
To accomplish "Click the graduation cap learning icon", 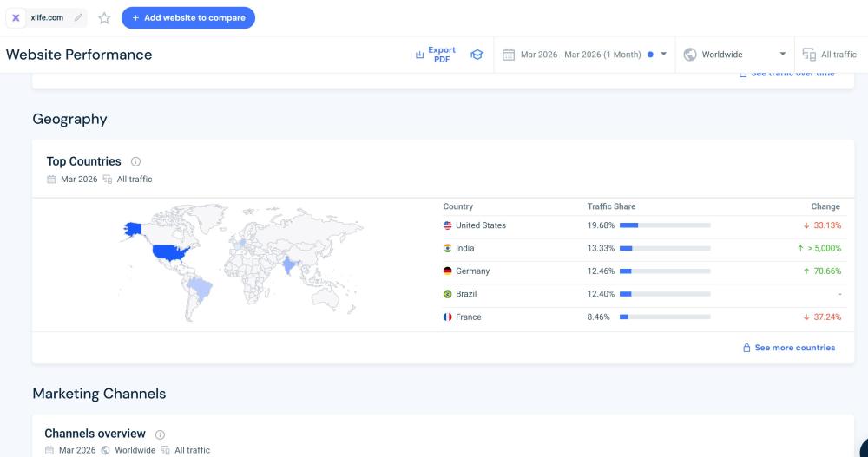I will point(477,55).
